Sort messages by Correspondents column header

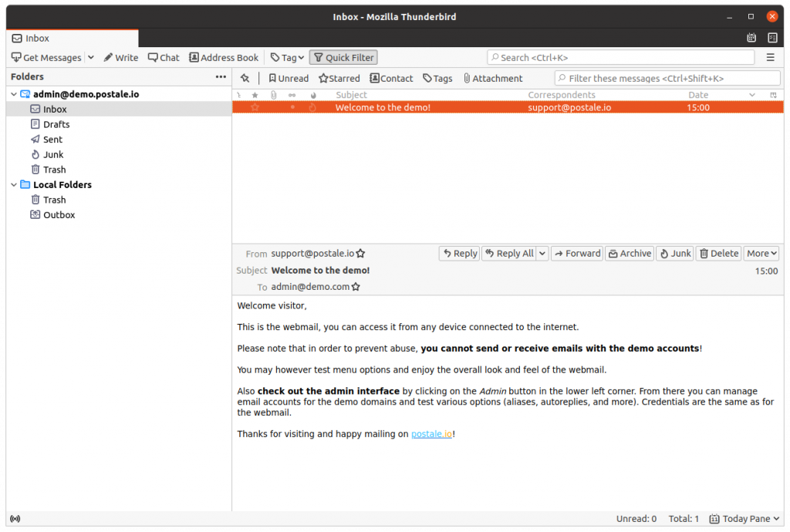562,95
